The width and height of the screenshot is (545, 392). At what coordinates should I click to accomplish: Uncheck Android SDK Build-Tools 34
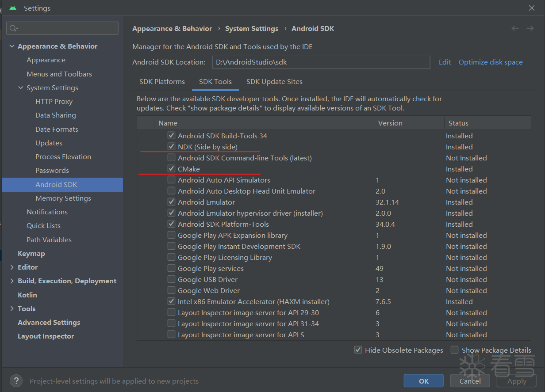[x=171, y=136]
